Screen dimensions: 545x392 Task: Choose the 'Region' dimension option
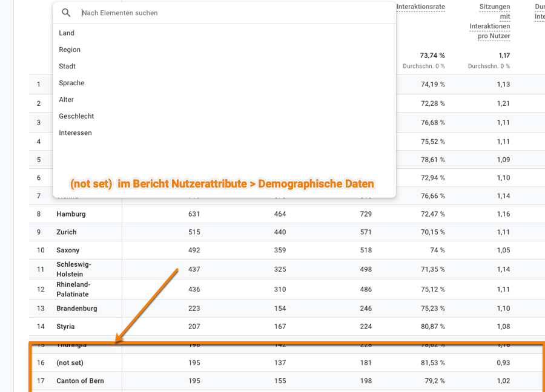(x=70, y=50)
